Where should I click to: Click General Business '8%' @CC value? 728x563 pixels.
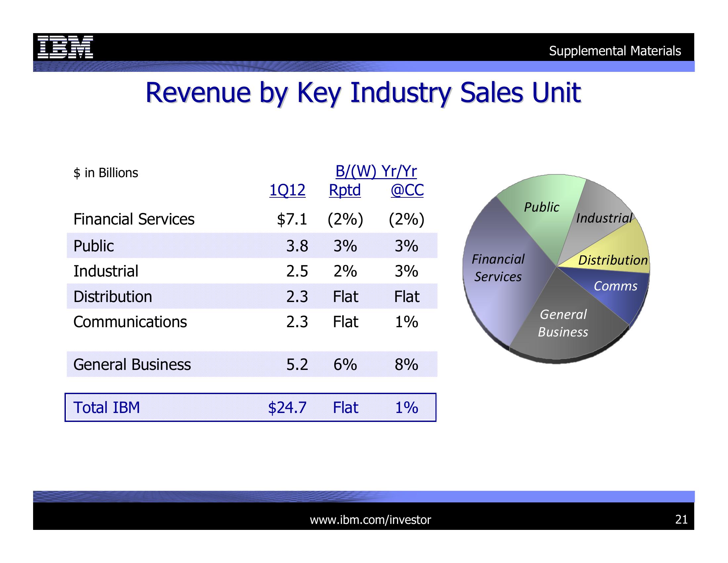[x=407, y=364]
